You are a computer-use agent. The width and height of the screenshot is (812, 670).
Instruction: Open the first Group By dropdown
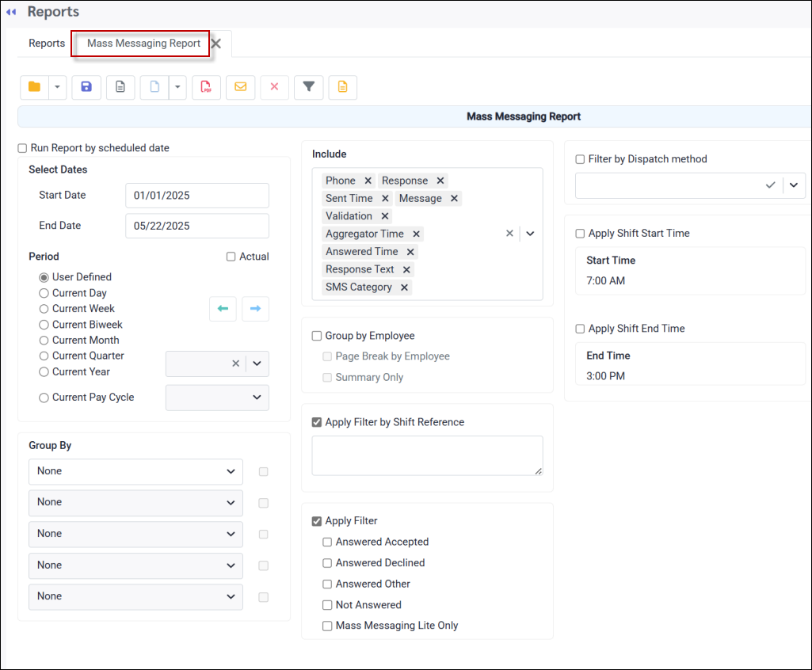(135, 472)
